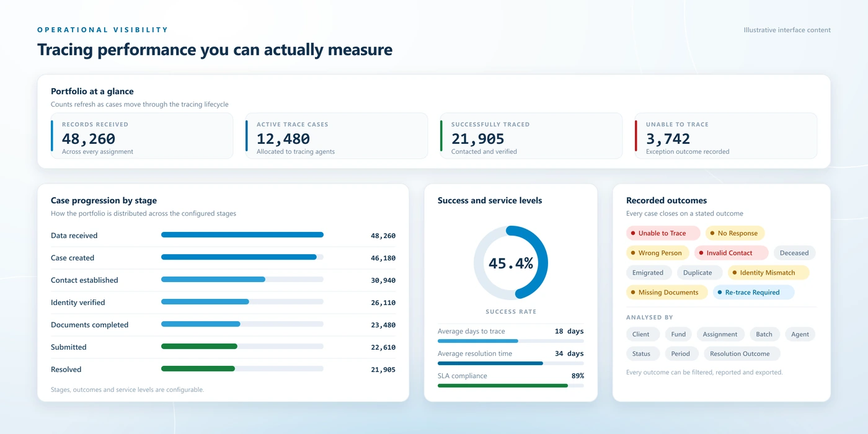Click the 18 days value
Screen dimensions: 868x434
click(x=569, y=331)
